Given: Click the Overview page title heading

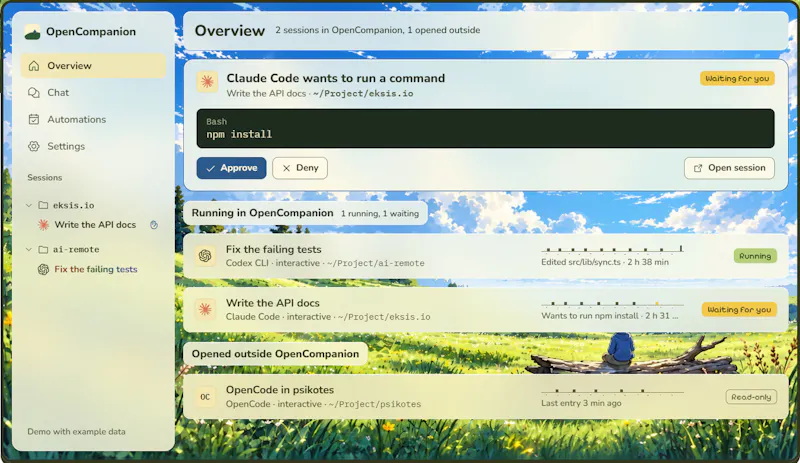Looking at the screenshot, I should pos(230,31).
